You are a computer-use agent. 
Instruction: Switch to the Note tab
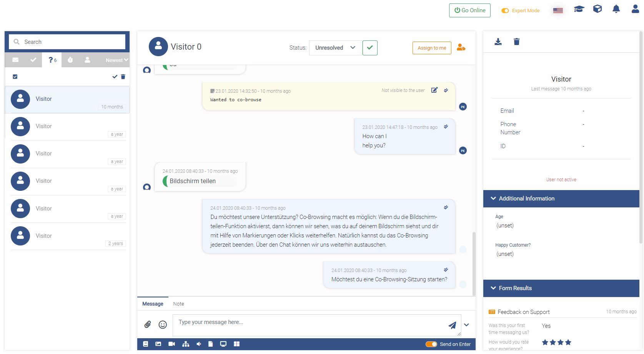(x=178, y=304)
